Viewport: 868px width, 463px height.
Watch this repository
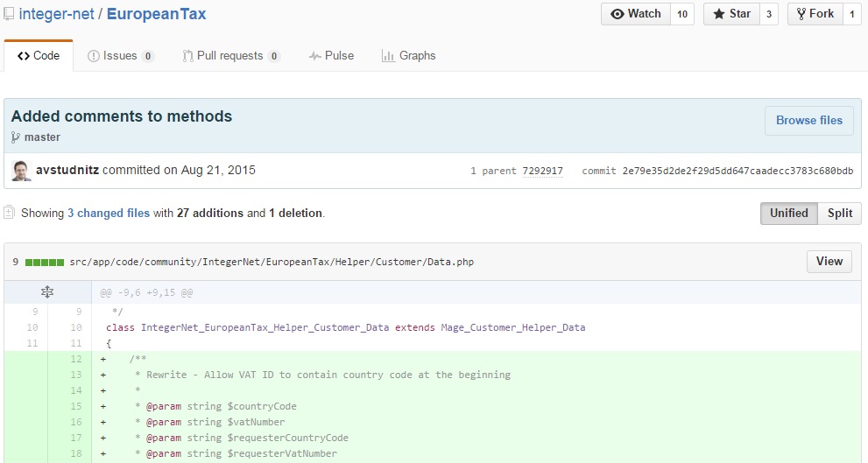pyautogui.click(x=636, y=14)
